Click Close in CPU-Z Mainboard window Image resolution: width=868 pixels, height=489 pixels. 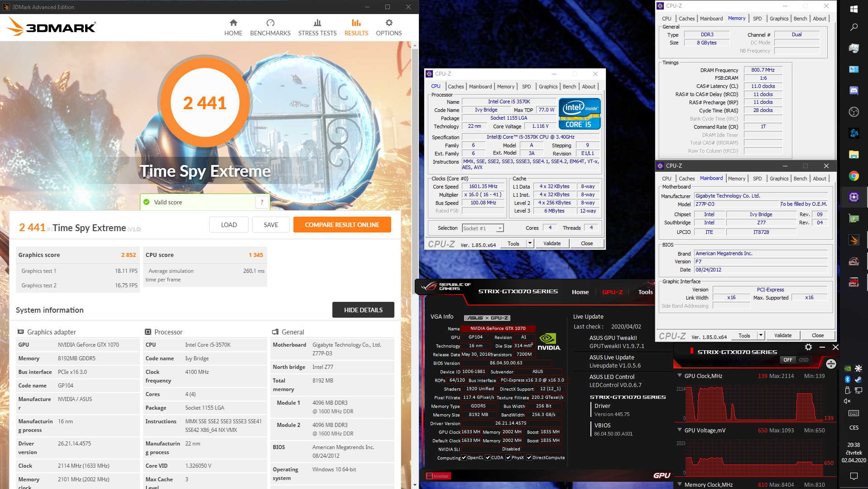coord(818,336)
